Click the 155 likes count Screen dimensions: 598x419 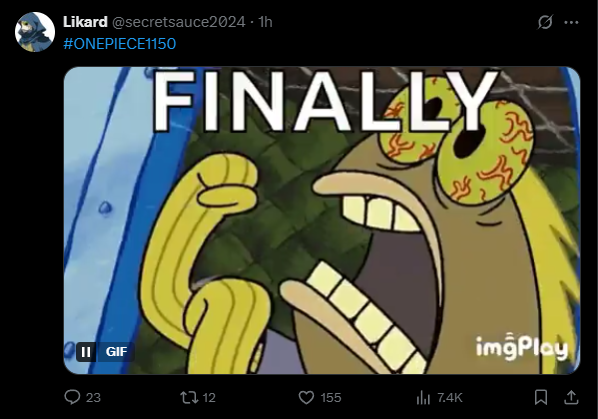(x=331, y=398)
